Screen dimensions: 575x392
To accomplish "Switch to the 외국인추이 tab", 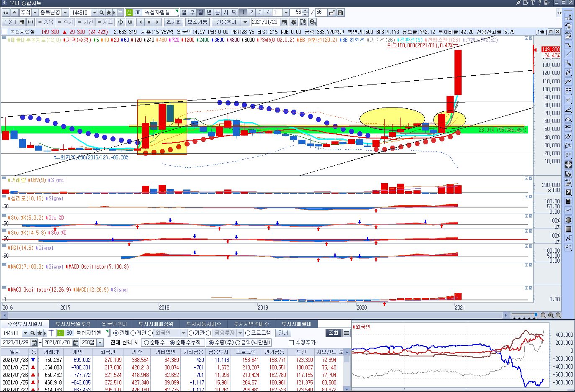I will pos(115,324).
